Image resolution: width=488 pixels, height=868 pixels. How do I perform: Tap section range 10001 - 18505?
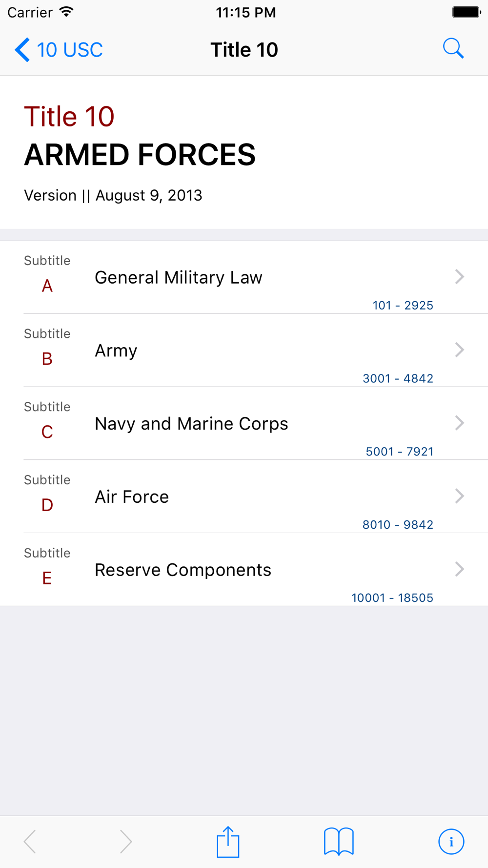(392, 598)
